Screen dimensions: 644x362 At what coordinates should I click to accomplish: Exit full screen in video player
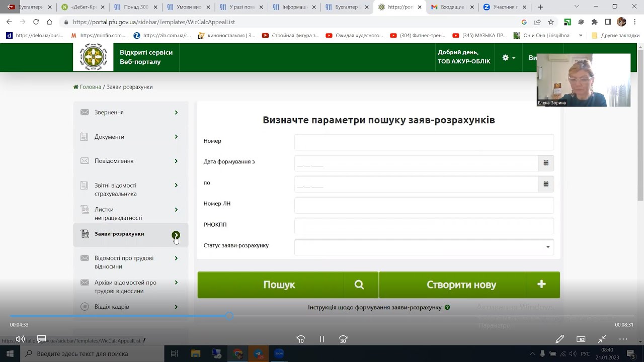[x=602, y=339]
